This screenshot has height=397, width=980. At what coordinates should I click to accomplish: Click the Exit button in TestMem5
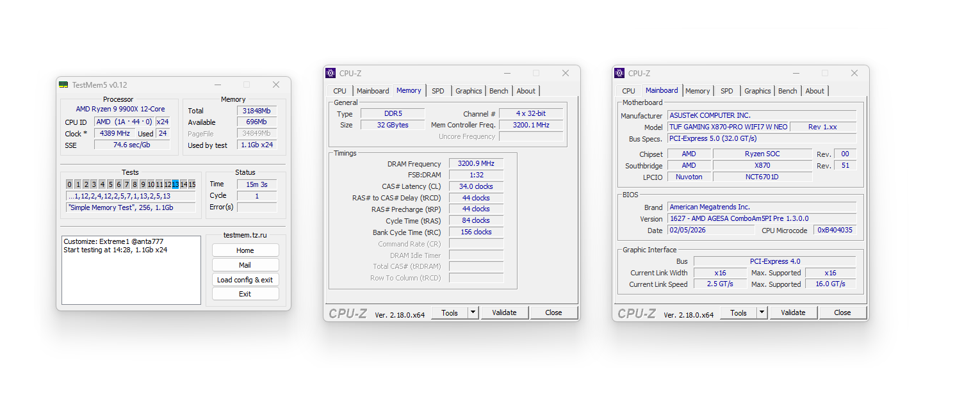245,293
